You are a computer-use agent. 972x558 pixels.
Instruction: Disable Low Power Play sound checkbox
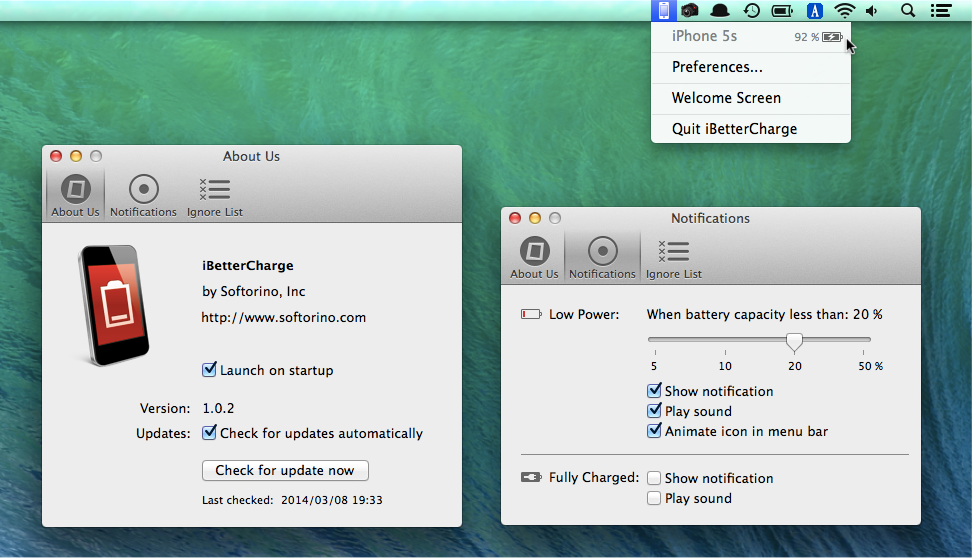[654, 411]
